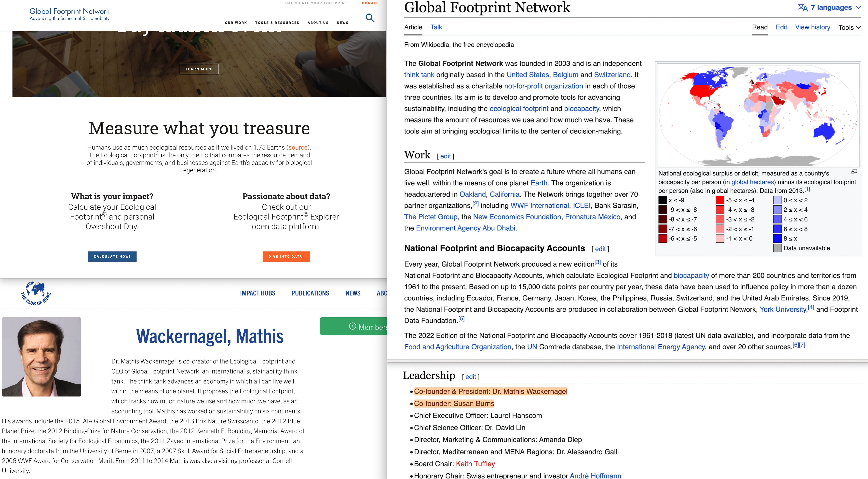Viewport: 868px width, 479px height.
Task: Enlarge the world map image via expand icon
Action: (854, 172)
